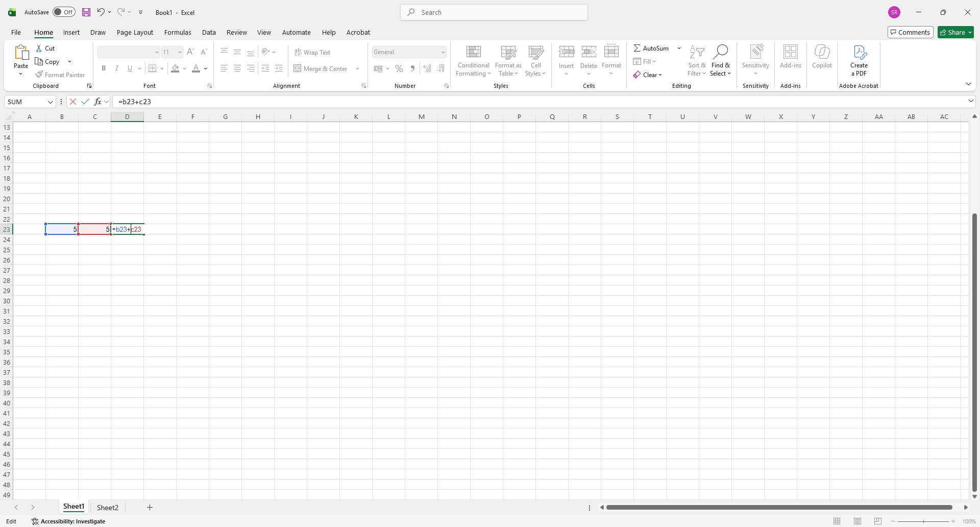Click the Comma Style icon

[412, 68]
